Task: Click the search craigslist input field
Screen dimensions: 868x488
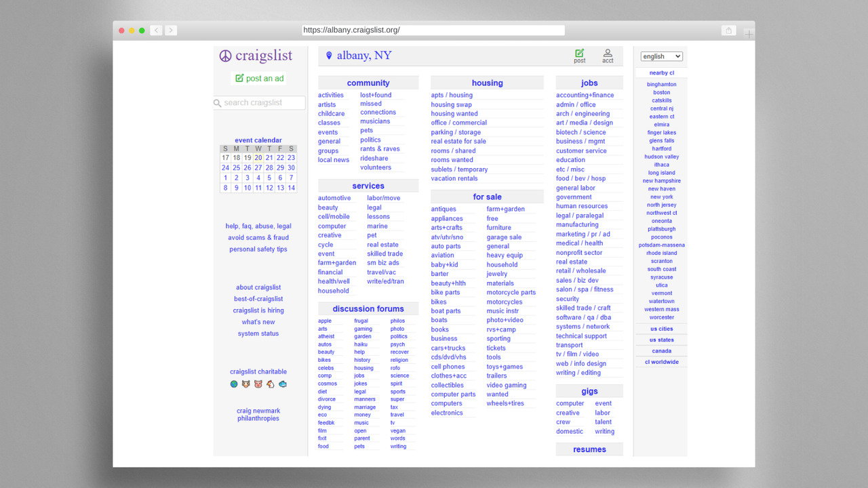Action: [259, 103]
